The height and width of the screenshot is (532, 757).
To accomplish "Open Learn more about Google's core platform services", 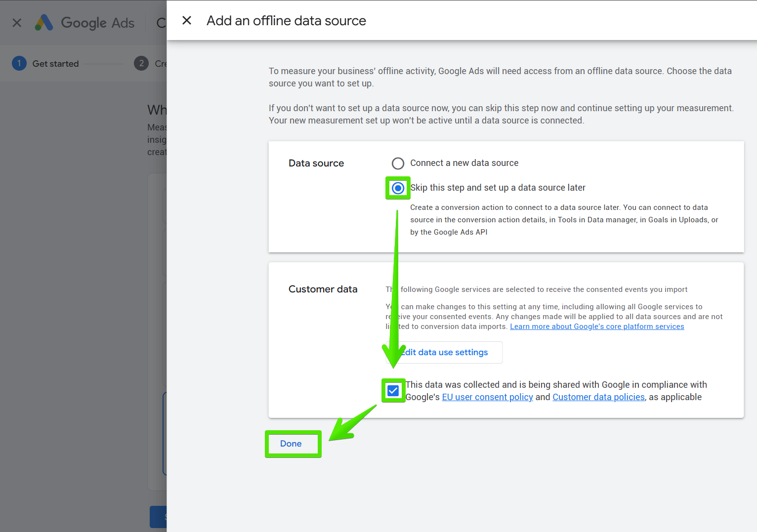I will coord(597,327).
